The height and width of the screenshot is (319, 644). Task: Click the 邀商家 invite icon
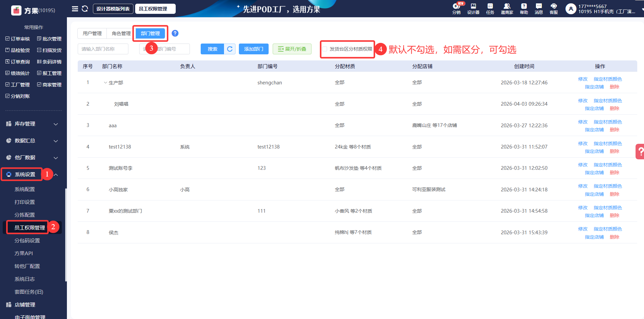point(507,8)
